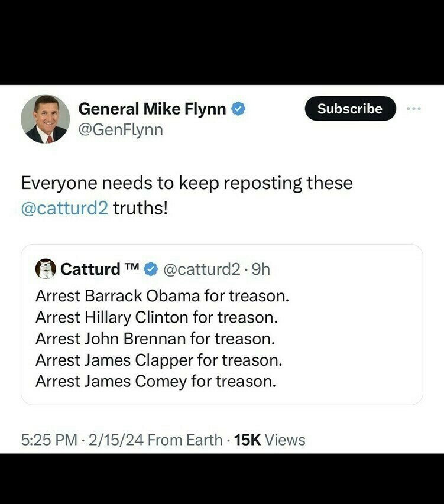444x504 pixels.
Task: Click the blue verified badge beside Mike Flynn
Action: [x=238, y=109]
